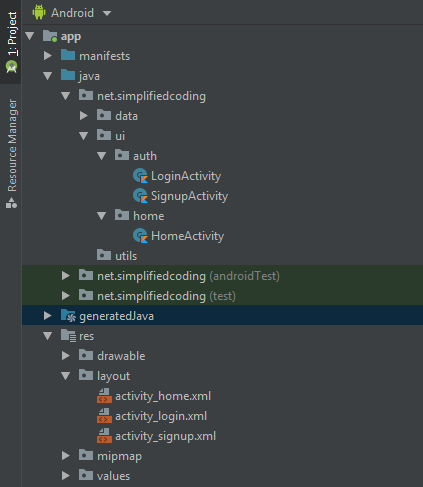Click the manifests folder icon
Viewport: 423px width, 487px height.
point(68,55)
